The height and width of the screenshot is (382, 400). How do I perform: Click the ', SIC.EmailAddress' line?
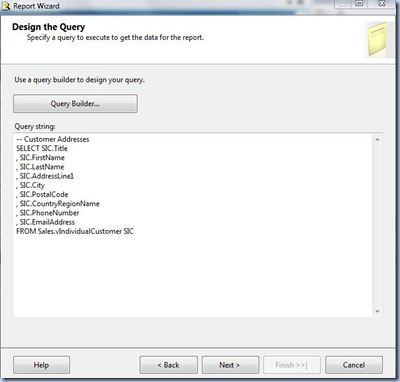[x=45, y=222]
